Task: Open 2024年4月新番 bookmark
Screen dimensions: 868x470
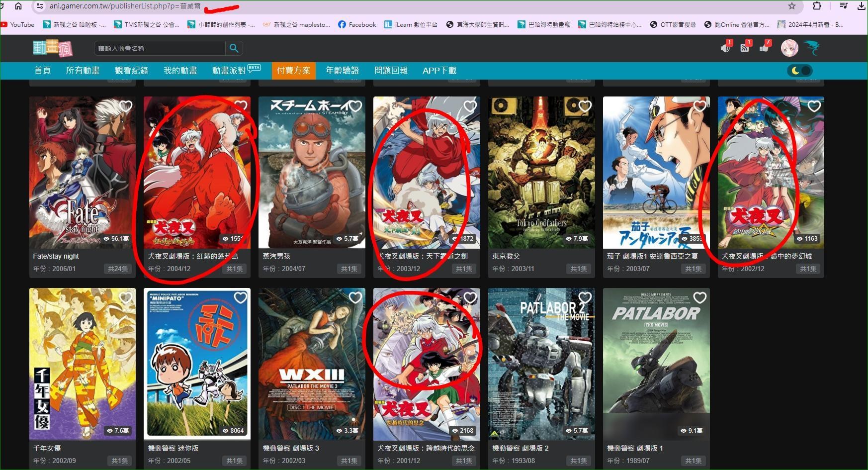Action: tap(810, 24)
